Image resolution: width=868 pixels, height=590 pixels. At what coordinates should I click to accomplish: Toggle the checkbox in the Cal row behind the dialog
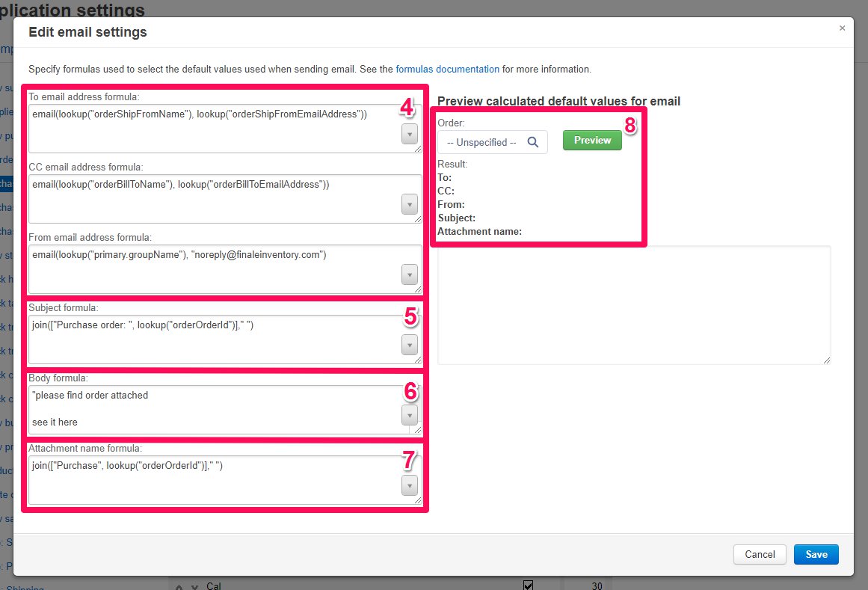[528, 585]
